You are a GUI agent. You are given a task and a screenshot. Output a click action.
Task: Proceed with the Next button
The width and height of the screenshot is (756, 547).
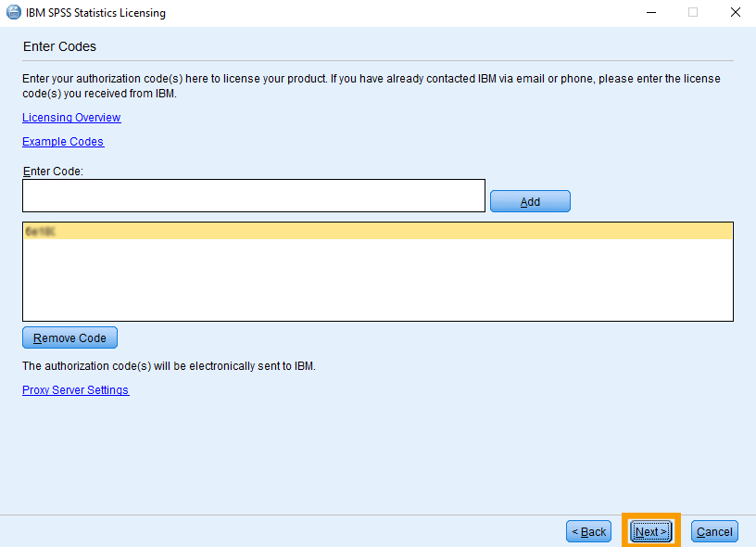point(651,531)
